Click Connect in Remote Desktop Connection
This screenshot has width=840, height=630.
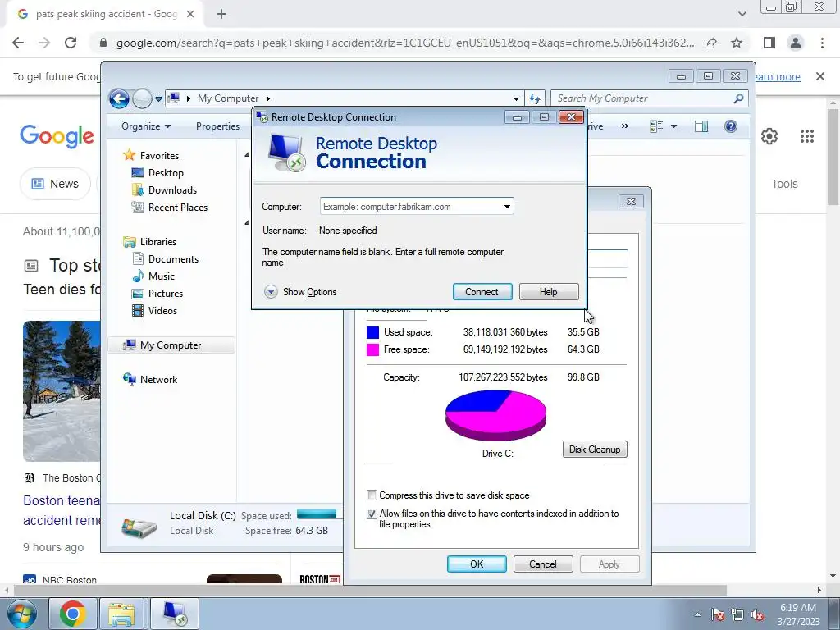(x=482, y=292)
